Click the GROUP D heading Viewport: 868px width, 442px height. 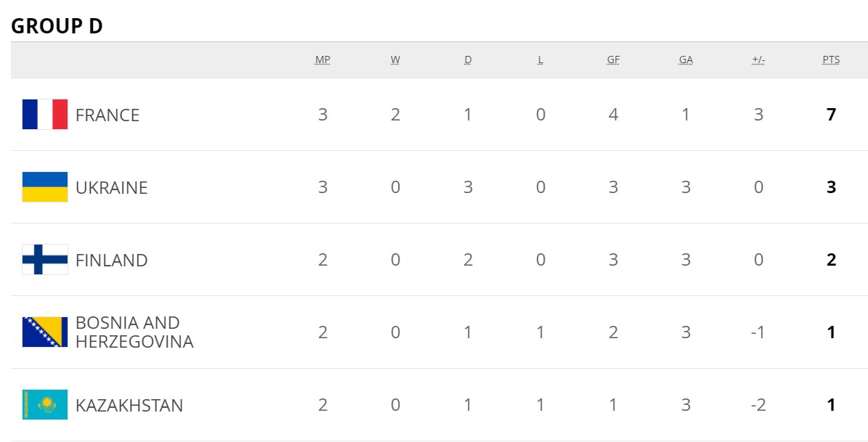click(57, 26)
